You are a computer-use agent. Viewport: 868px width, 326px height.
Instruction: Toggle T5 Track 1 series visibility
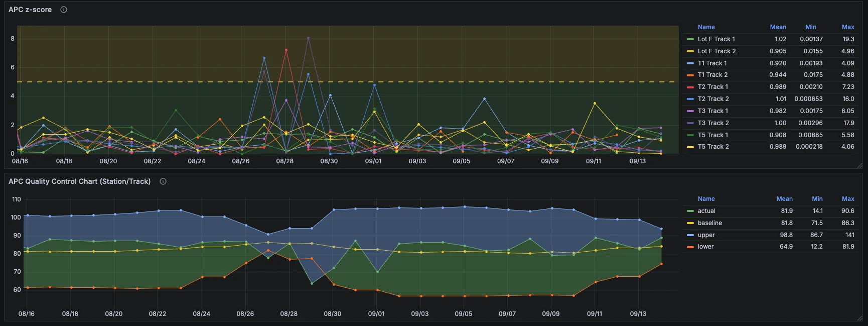(x=712, y=135)
